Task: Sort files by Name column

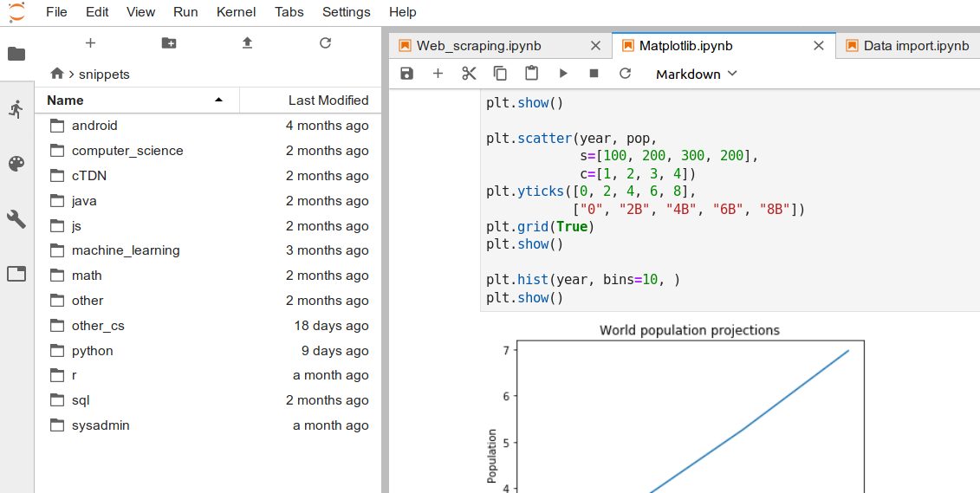Action: click(x=130, y=100)
